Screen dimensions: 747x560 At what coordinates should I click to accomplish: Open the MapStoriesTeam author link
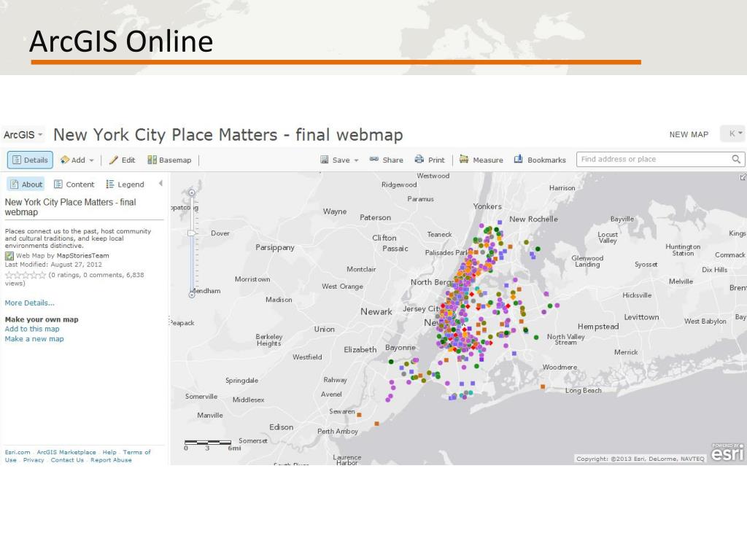point(83,256)
